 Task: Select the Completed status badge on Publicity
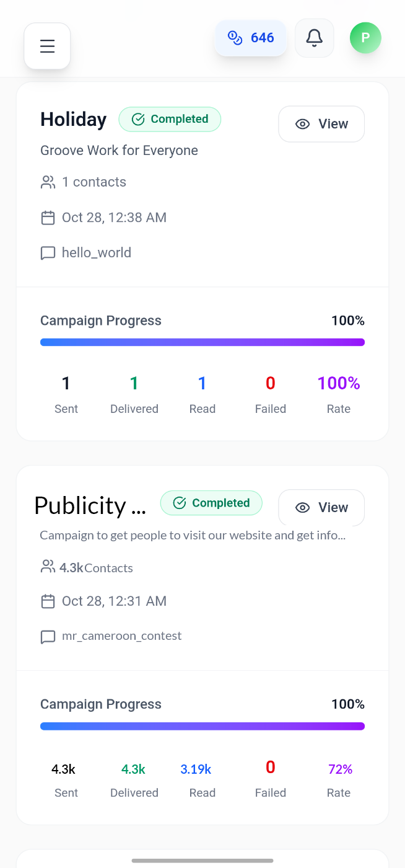[x=211, y=503]
